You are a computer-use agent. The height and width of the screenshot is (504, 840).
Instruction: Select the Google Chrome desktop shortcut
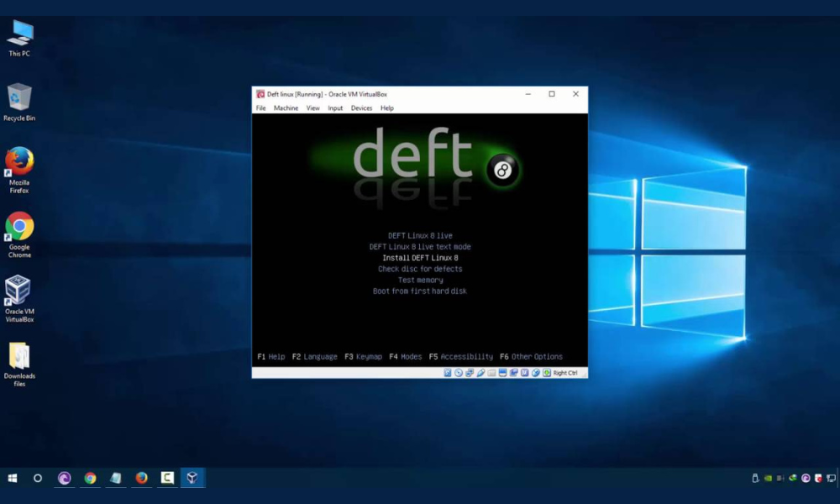(x=19, y=235)
